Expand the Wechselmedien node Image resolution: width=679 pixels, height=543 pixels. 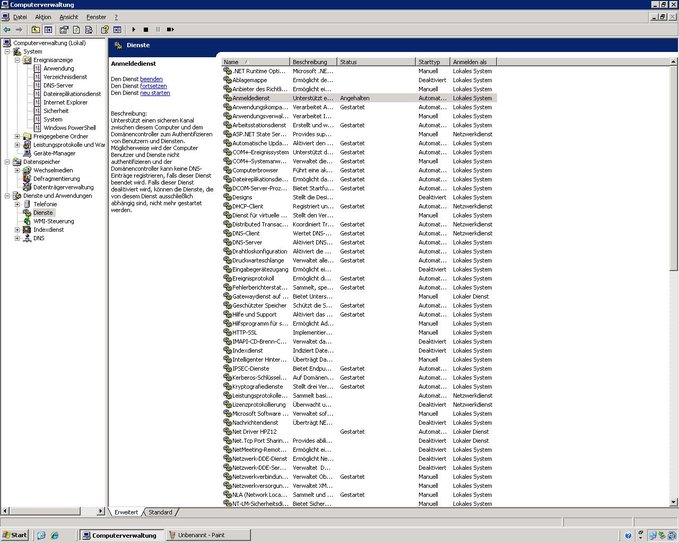(x=17, y=170)
